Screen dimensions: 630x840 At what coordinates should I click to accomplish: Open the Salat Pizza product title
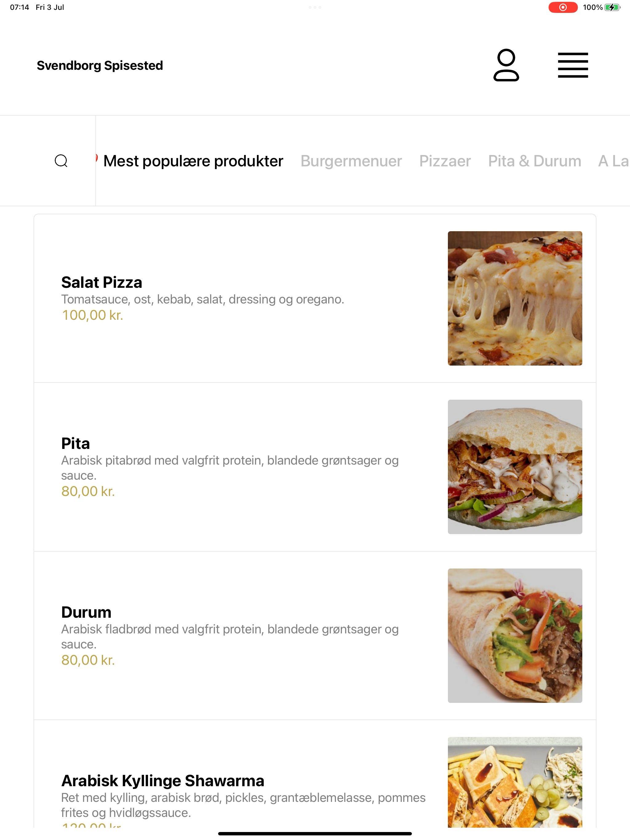point(102,282)
